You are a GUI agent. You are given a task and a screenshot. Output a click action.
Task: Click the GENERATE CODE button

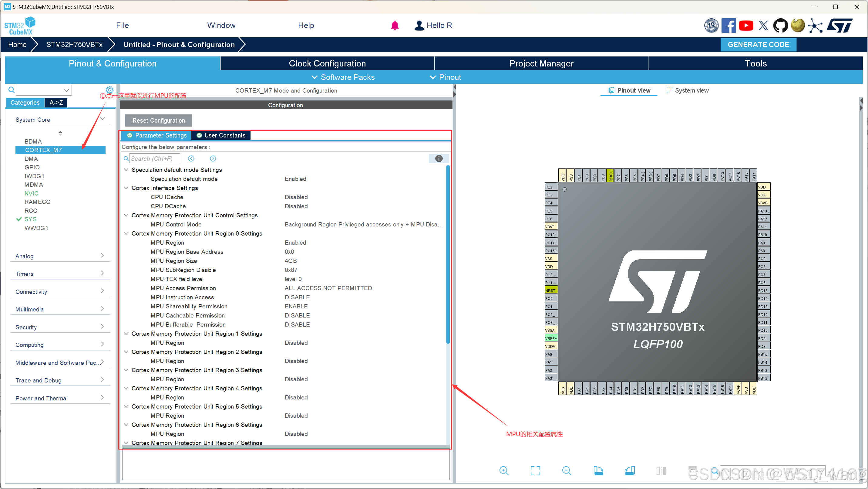[758, 45]
